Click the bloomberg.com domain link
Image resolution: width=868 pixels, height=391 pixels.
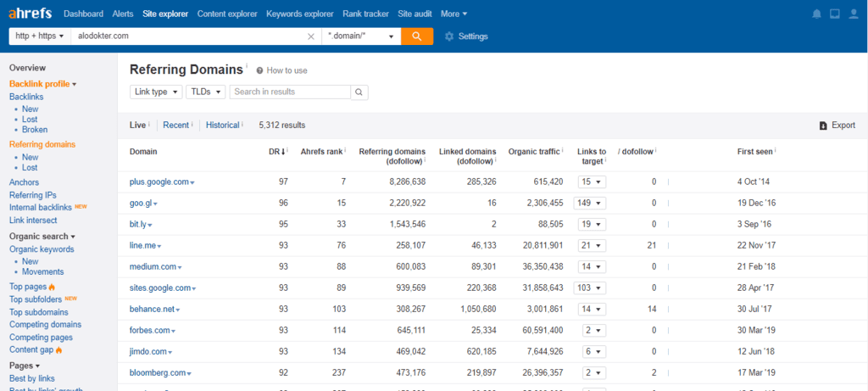click(x=159, y=372)
